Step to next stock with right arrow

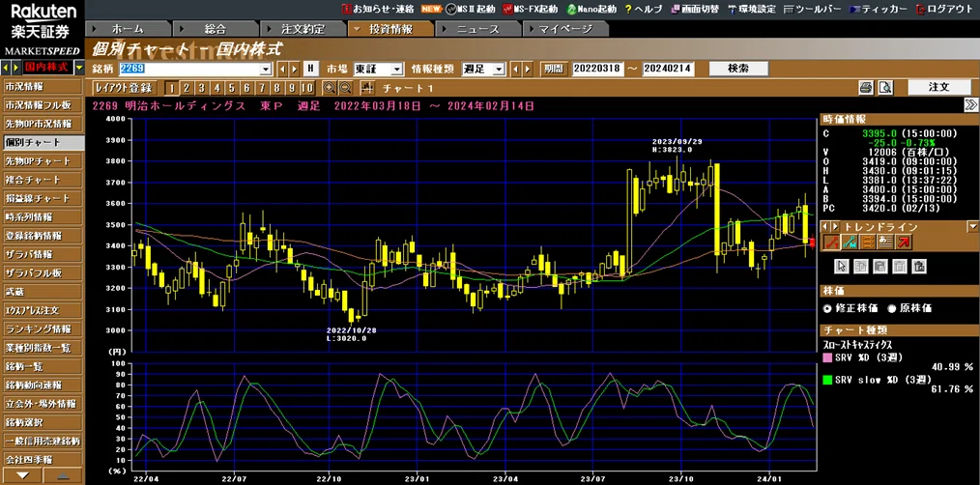tap(295, 69)
